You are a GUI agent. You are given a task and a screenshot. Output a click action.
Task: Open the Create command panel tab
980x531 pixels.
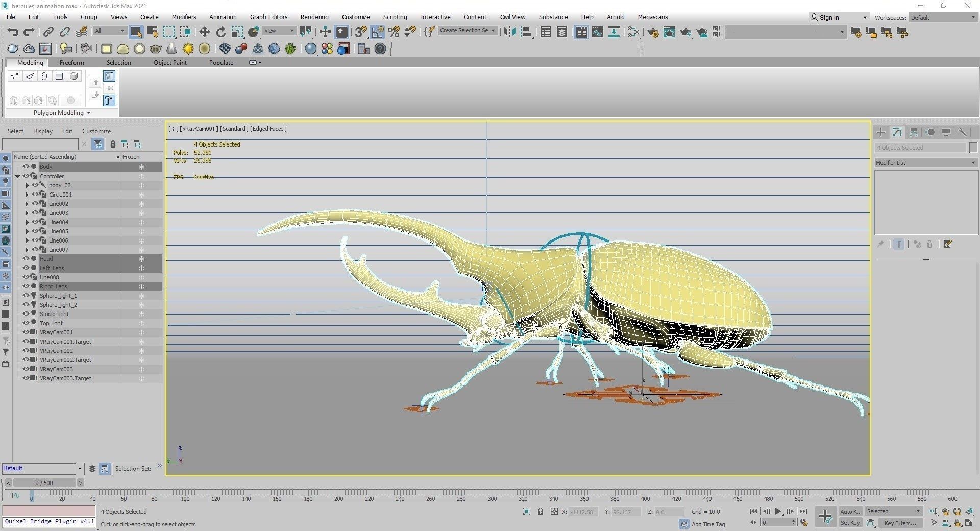[x=881, y=132]
